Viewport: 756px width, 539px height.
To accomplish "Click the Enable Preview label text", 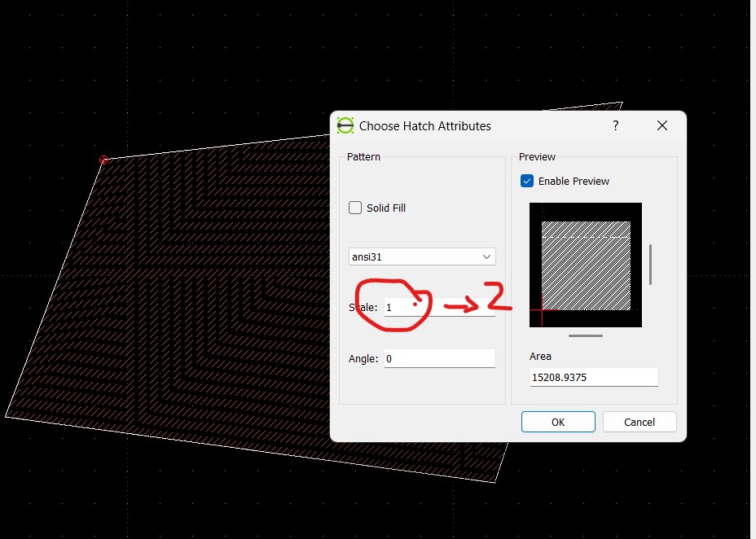I will click(x=574, y=182).
